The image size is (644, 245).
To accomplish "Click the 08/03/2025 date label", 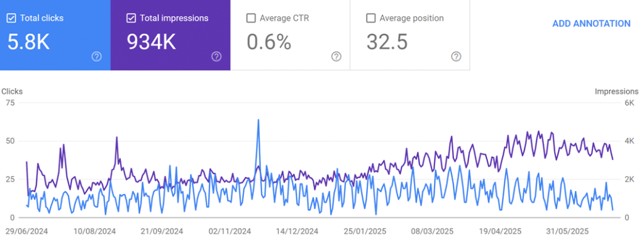I will (433, 231).
